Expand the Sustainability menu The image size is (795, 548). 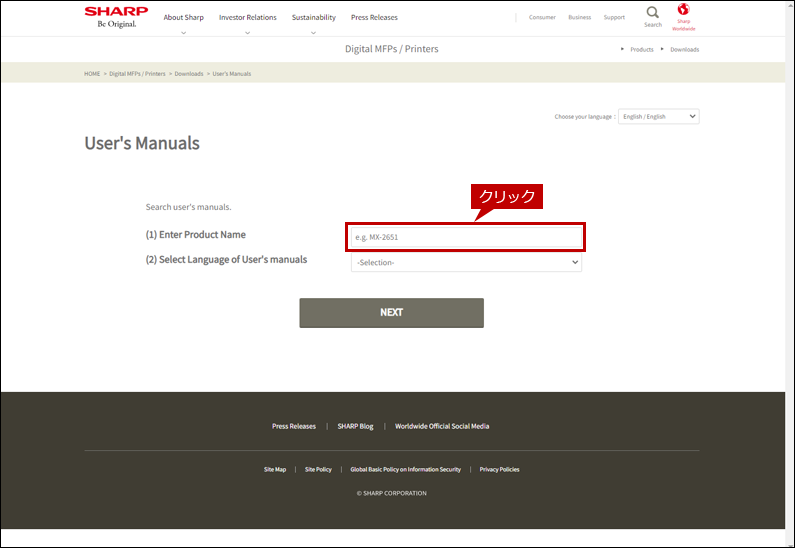pos(313,17)
